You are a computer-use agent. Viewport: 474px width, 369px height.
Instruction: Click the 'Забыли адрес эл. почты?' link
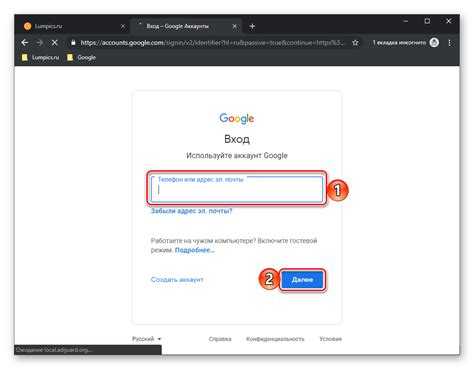click(x=191, y=211)
